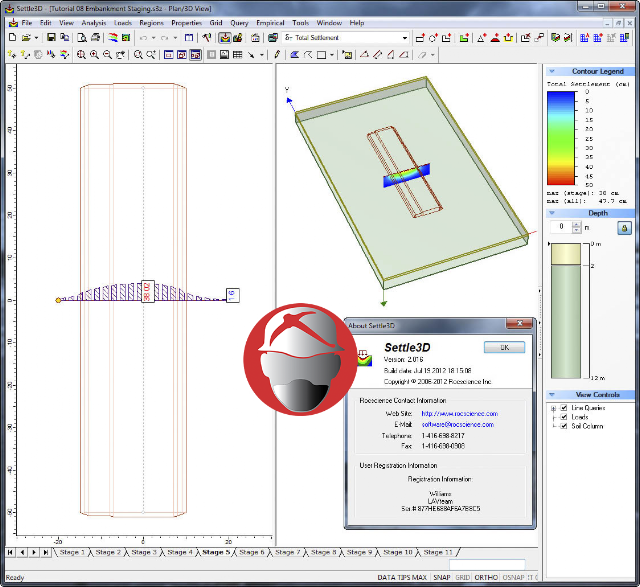The image size is (640, 587).
Task: Toggle SNAP in the status bar
Action: click(x=442, y=577)
